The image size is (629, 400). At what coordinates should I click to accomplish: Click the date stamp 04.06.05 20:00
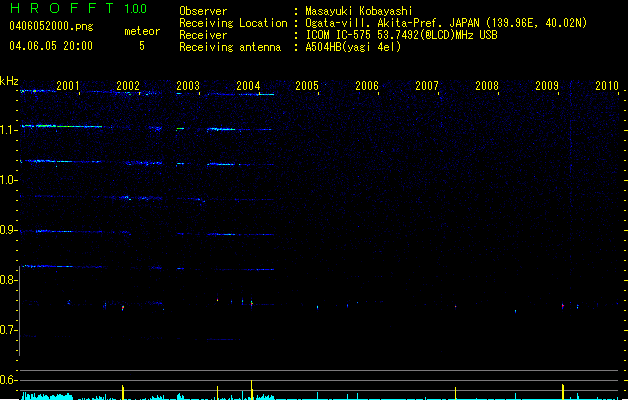[51, 46]
